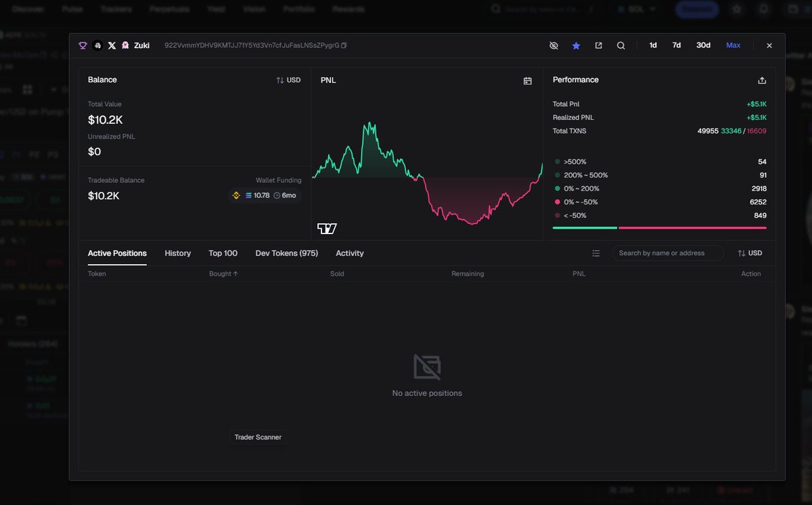Toggle positions table currency USD switch
Screen dimensions: 812x505
coord(750,253)
